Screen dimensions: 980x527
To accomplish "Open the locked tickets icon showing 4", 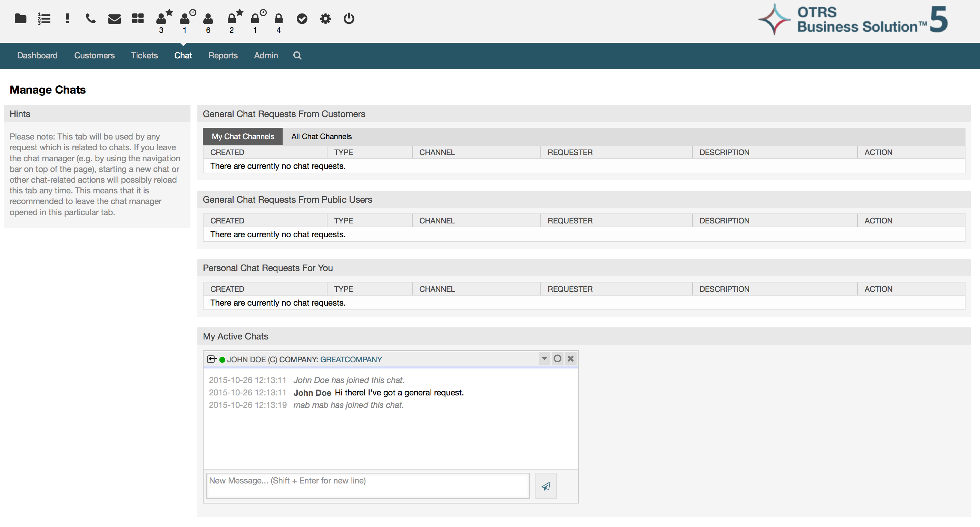I will pos(278,18).
